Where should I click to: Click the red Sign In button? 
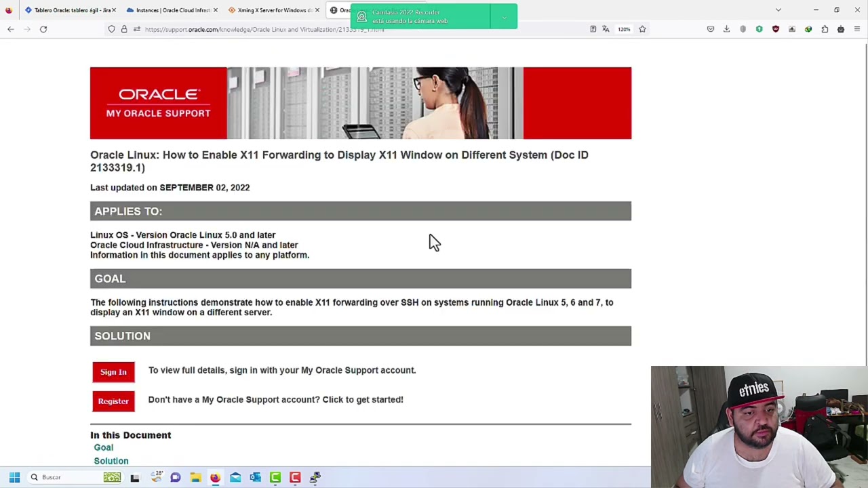pyautogui.click(x=114, y=372)
